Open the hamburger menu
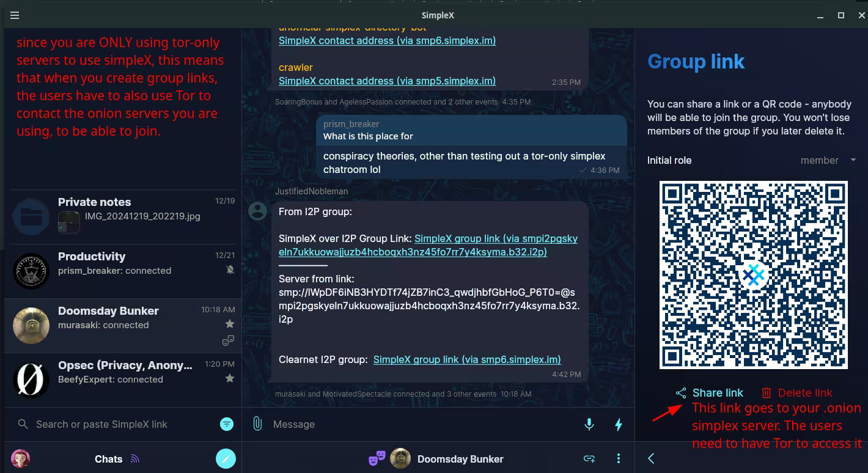Image resolution: width=868 pixels, height=473 pixels. click(x=15, y=15)
